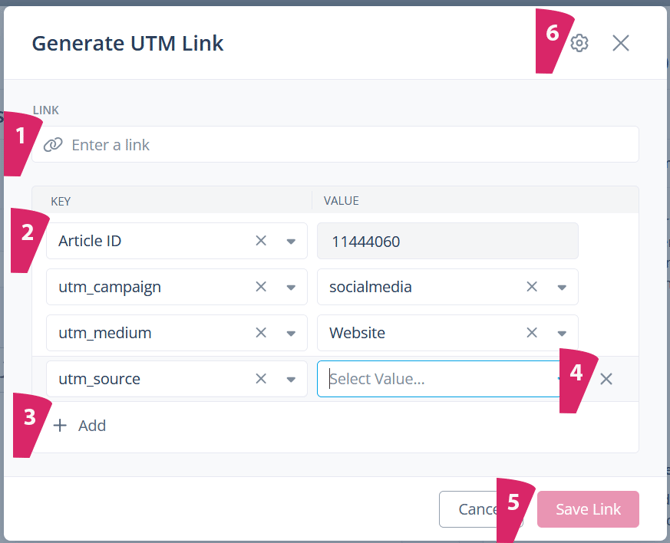Image resolution: width=670 pixels, height=543 pixels.
Task: Click the Save Link button
Action: click(588, 509)
